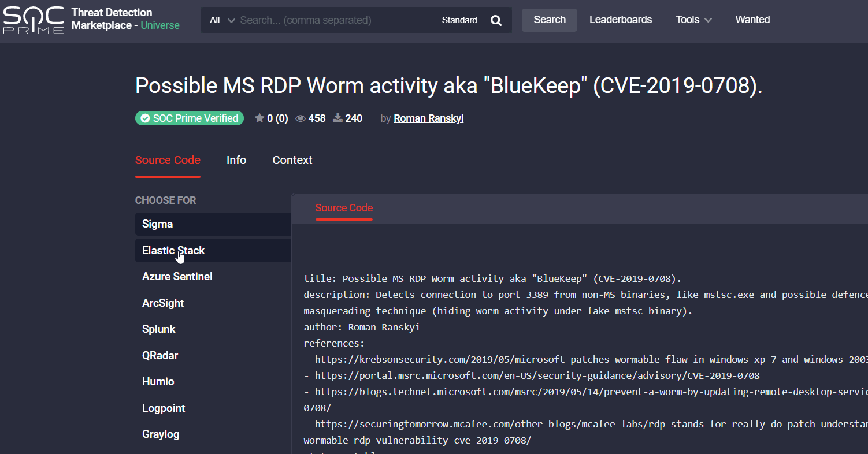
Task: Click the 'description: Detects connection' code line
Action: click(x=585, y=303)
